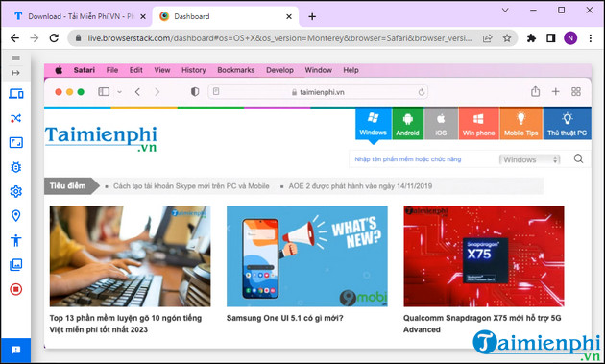The image size is (605, 364).
Task: Open the Android category button
Action: coord(407,123)
